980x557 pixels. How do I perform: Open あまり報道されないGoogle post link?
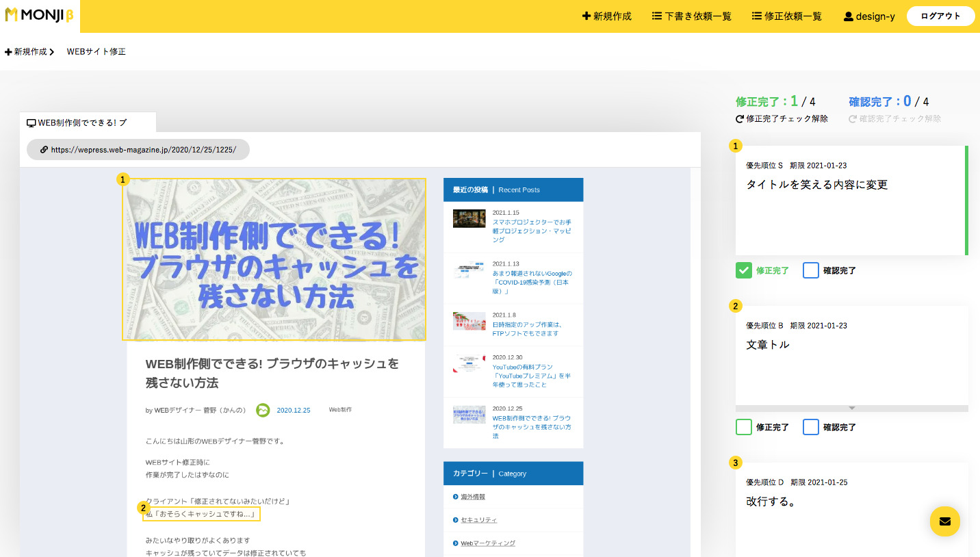click(532, 282)
